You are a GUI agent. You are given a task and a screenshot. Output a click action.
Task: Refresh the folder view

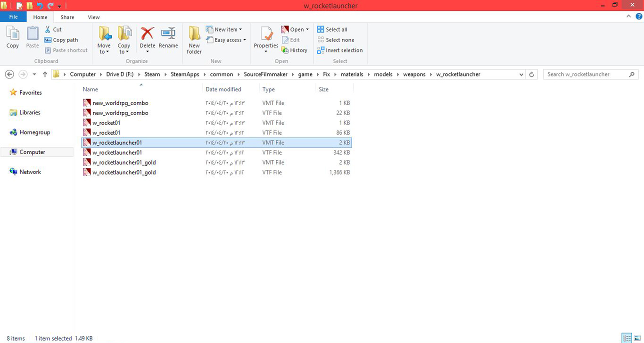(532, 75)
